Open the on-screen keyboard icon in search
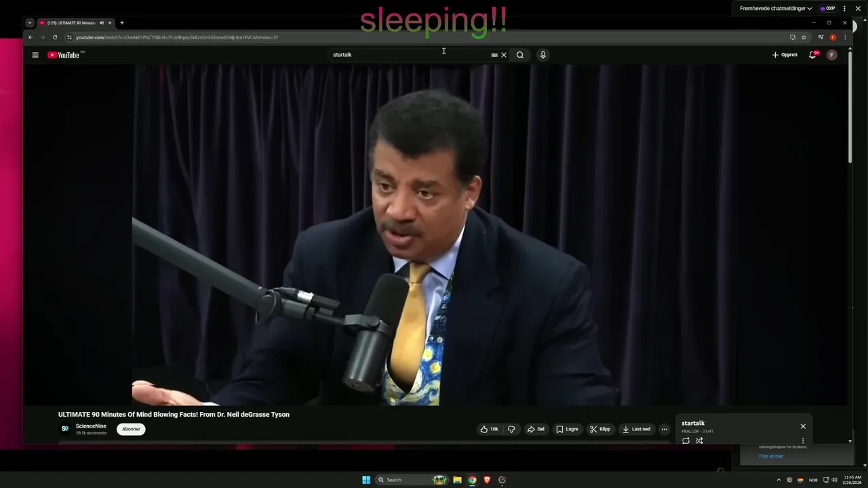 pos(494,55)
